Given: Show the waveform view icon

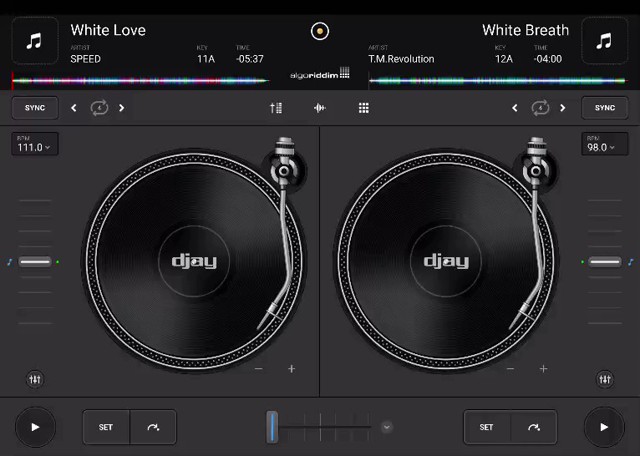Looking at the screenshot, I should [320, 108].
